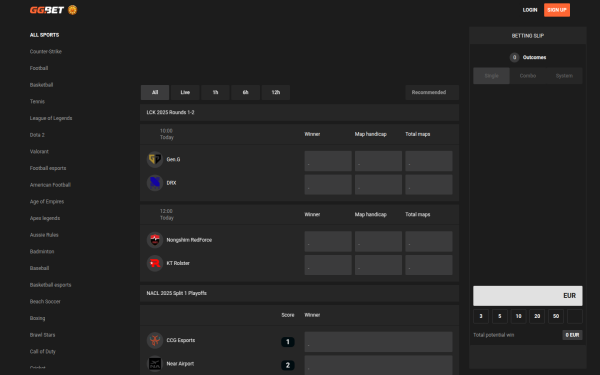Open Baseball in the sidebar
The width and height of the screenshot is (600, 375).
pos(39,268)
